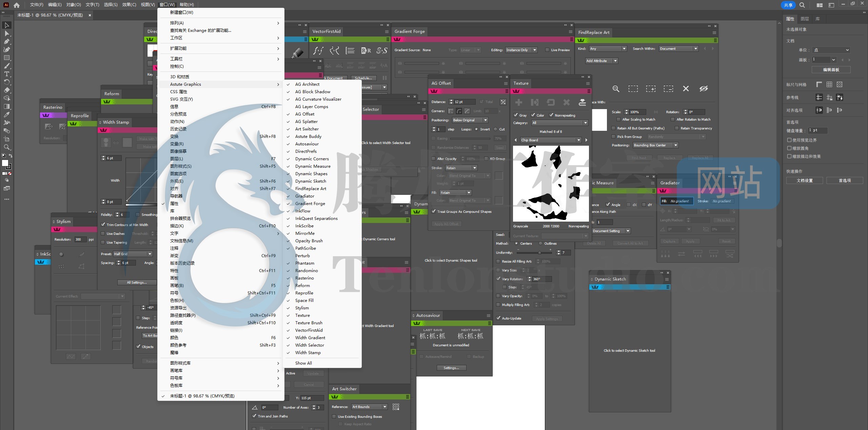Adjust the Uniformity slider handle
Viewport: 868px width, 430px height.
pyautogui.click(x=539, y=253)
